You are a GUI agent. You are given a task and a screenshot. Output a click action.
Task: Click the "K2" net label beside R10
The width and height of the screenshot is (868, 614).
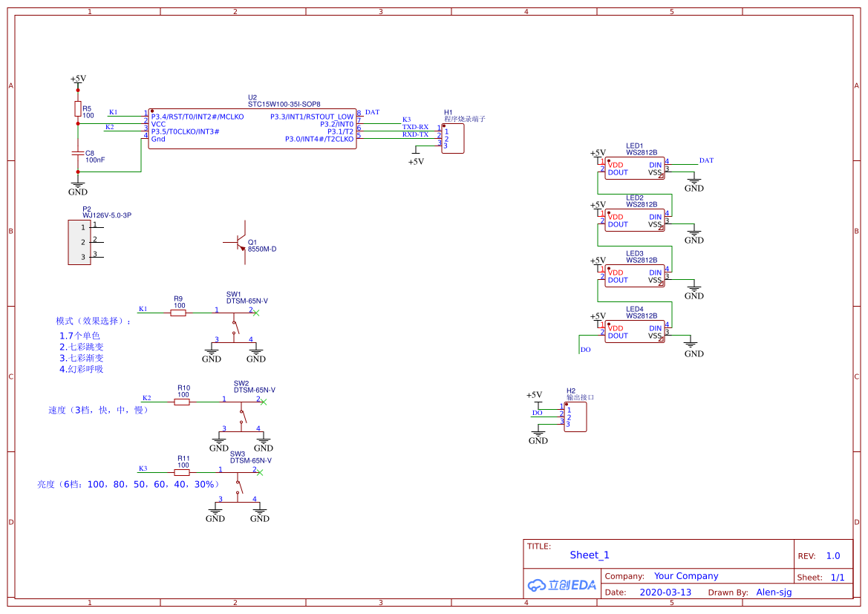point(147,398)
